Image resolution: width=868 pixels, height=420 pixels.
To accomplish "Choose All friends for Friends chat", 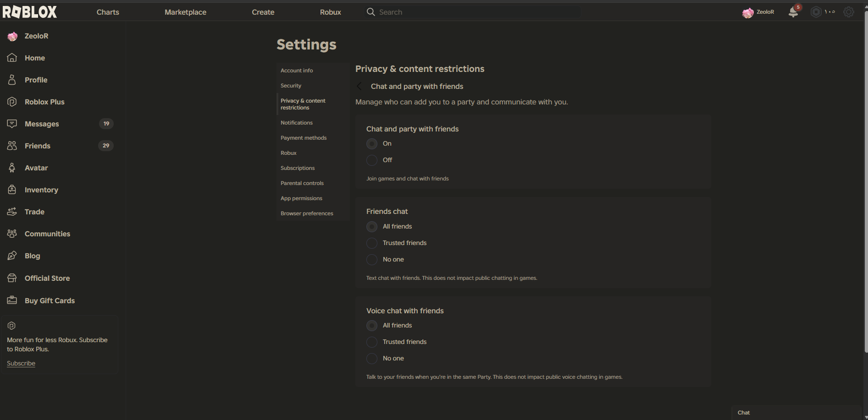I will (x=372, y=227).
